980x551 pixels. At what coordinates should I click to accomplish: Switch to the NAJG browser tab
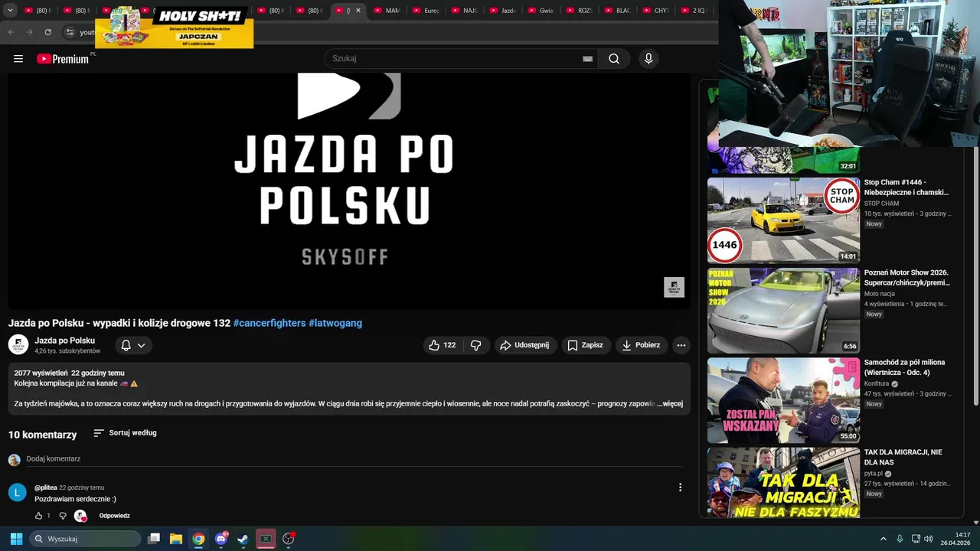(x=464, y=11)
